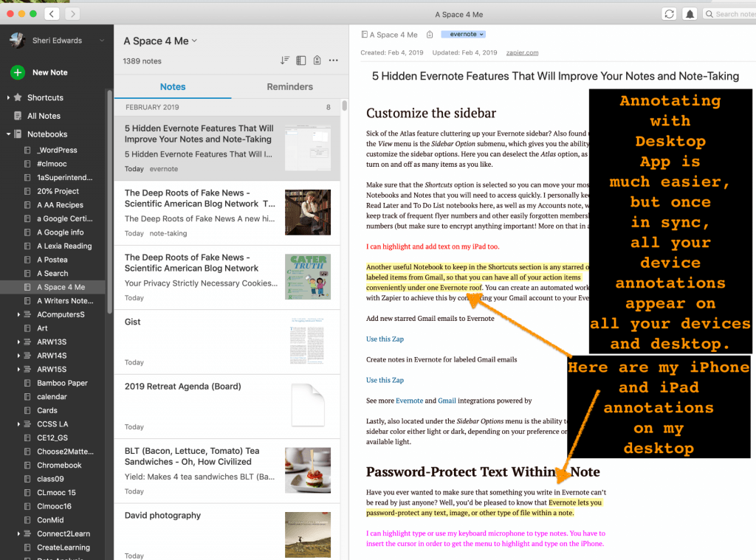This screenshot has height=560, width=756.
Task: Open the three-dot more options menu
Action: [x=333, y=61]
